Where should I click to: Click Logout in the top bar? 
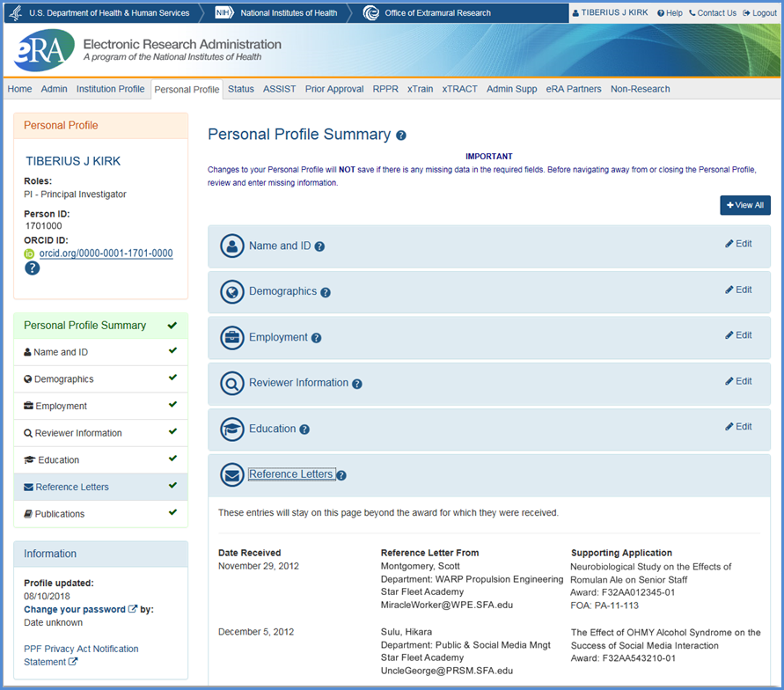pyautogui.click(x=759, y=13)
